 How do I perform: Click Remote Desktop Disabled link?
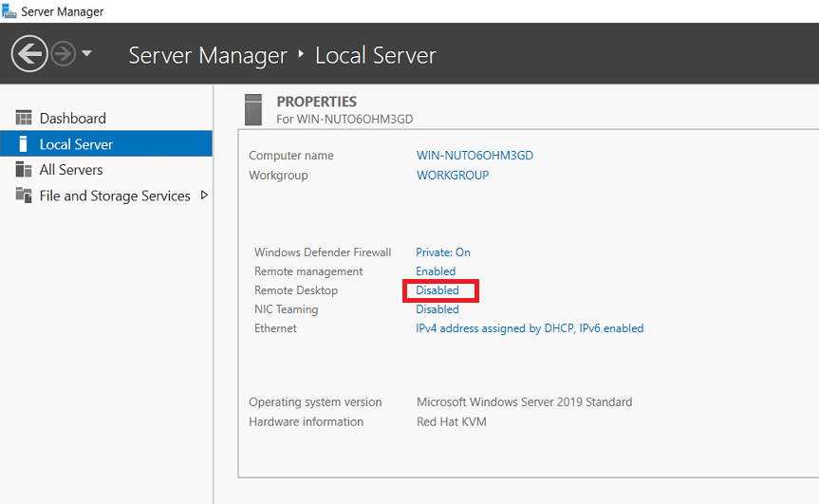click(437, 289)
